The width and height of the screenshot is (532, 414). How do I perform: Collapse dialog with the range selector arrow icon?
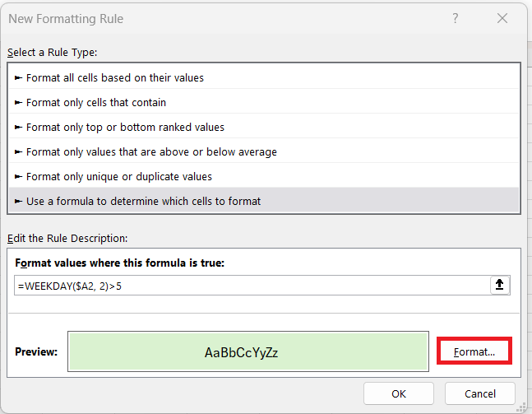[x=500, y=285]
